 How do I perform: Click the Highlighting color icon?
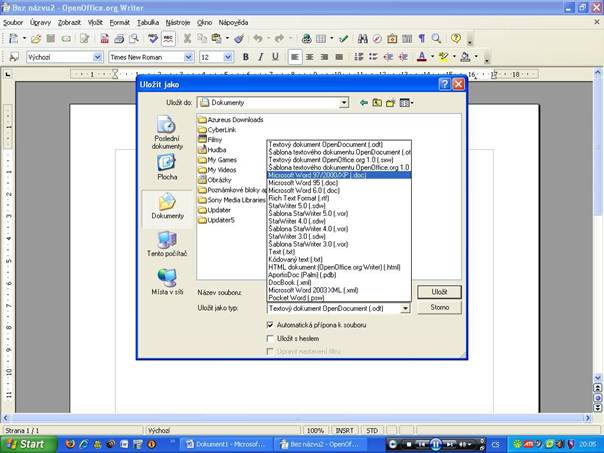[443, 57]
